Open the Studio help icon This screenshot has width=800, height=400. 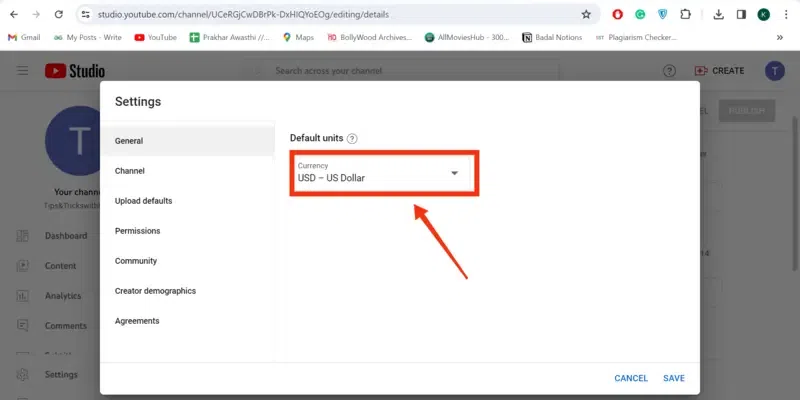pyautogui.click(x=669, y=71)
